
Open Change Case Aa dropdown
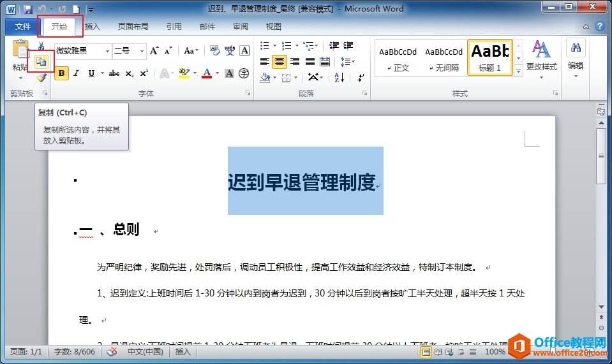coord(191,50)
